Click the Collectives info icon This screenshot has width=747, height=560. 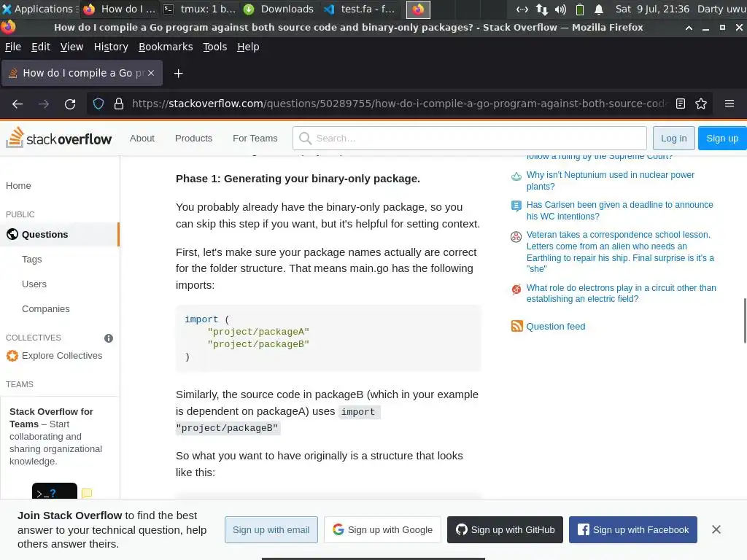[x=109, y=338]
